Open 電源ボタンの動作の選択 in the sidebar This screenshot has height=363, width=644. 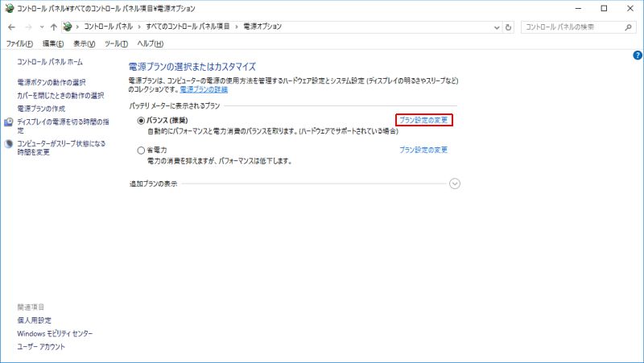(x=51, y=82)
